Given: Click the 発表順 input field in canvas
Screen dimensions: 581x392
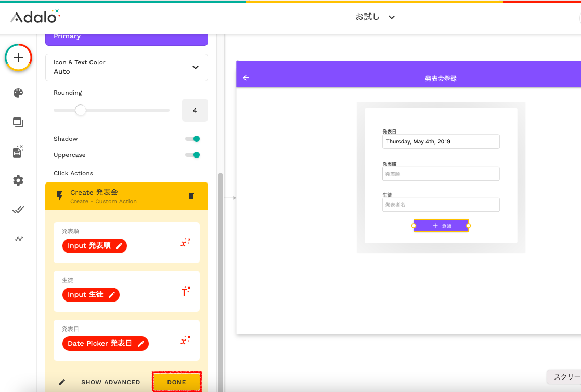Looking at the screenshot, I should pyautogui.click(x=441, y=174).
